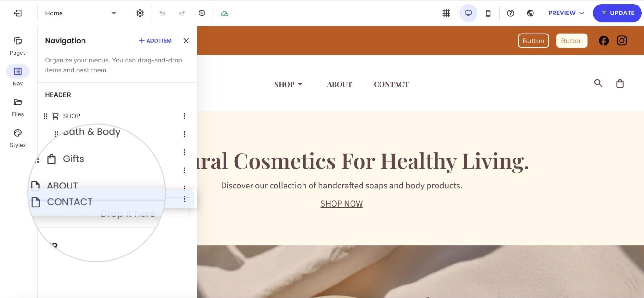
Task: Open the revision history icon
Action: 202,13
